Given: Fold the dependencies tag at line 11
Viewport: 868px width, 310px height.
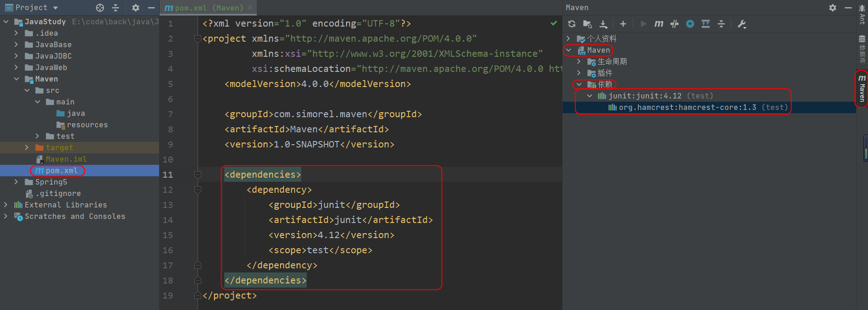Looking at the screenshot, I should (198, 174).
